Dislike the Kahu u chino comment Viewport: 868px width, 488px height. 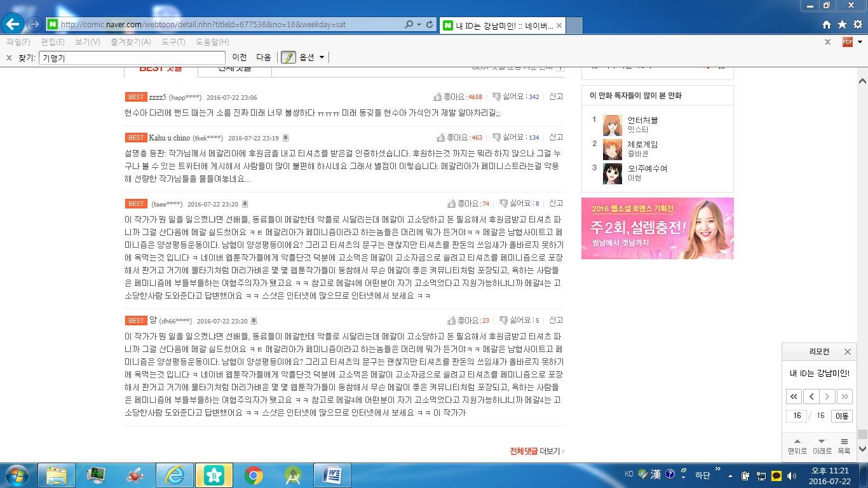[x=515, y=137]
